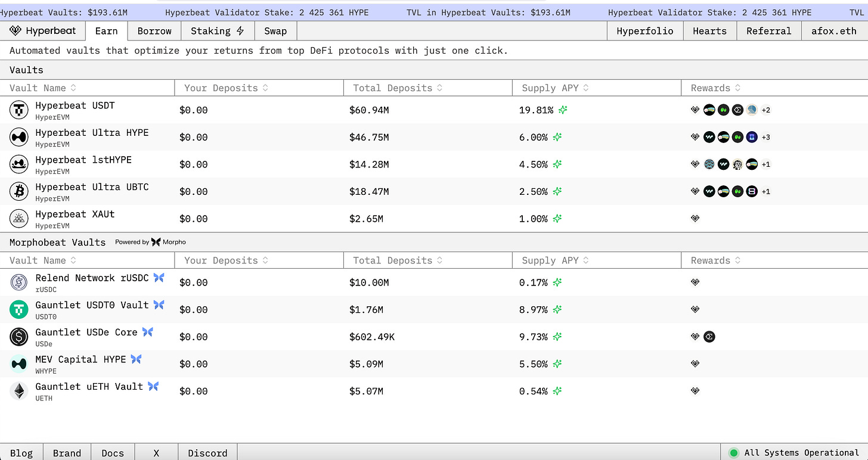Expand the +1 rewards badge for Hyperbeat lstHYPE
The image size is (868, 460).
(766, 164)
